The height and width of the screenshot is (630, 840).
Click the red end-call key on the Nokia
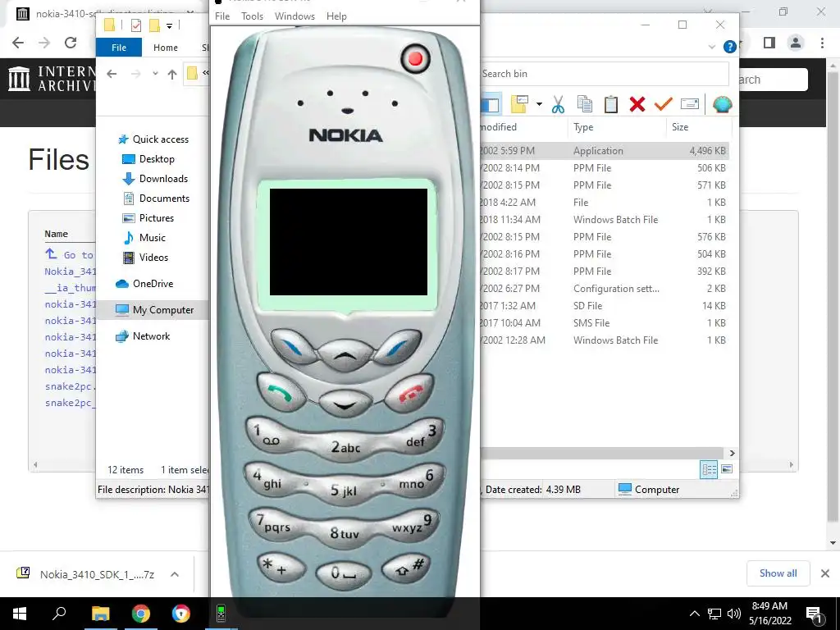[x=409, y=394]
